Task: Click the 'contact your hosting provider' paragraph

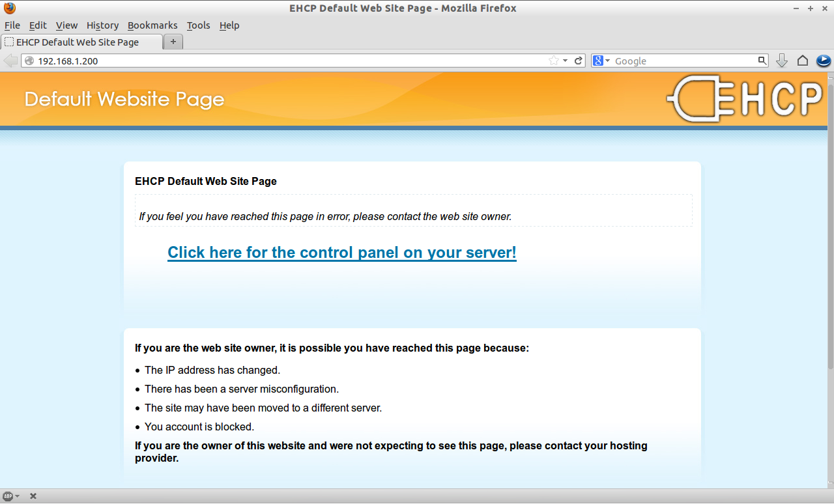Action: pyautogui.click(x=391, y=452)
